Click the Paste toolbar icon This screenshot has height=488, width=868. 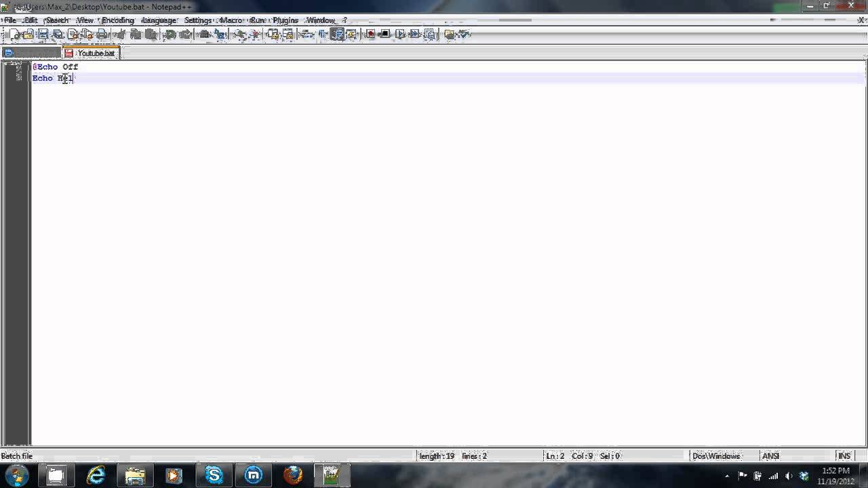(x=151, y=34)
